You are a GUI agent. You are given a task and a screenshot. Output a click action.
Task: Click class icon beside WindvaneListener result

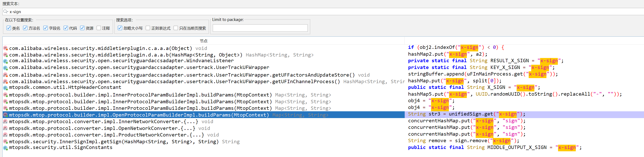(5, 61)
